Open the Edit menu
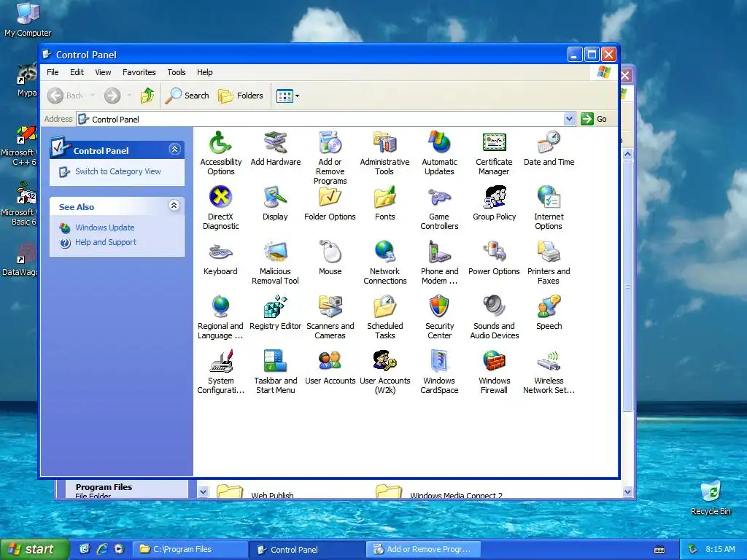747x560 pixels. tap(77, 72)
